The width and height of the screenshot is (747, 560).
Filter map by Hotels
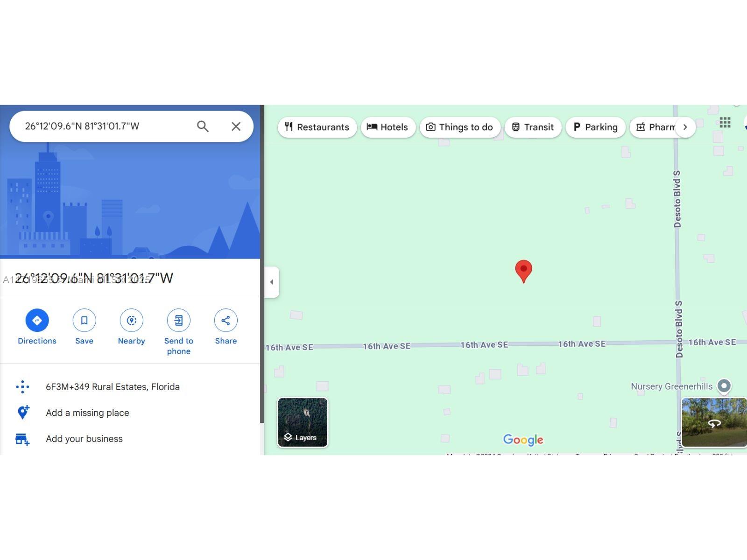point(388,127)
